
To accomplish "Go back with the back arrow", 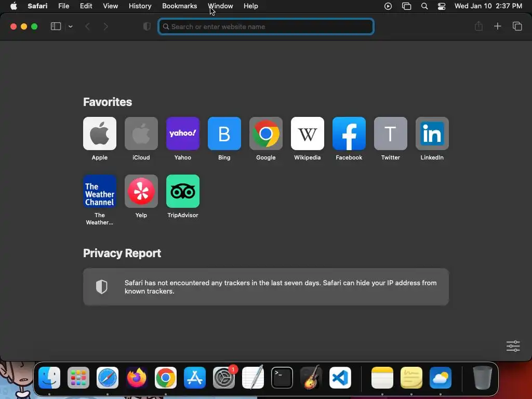I will [87, 26].
